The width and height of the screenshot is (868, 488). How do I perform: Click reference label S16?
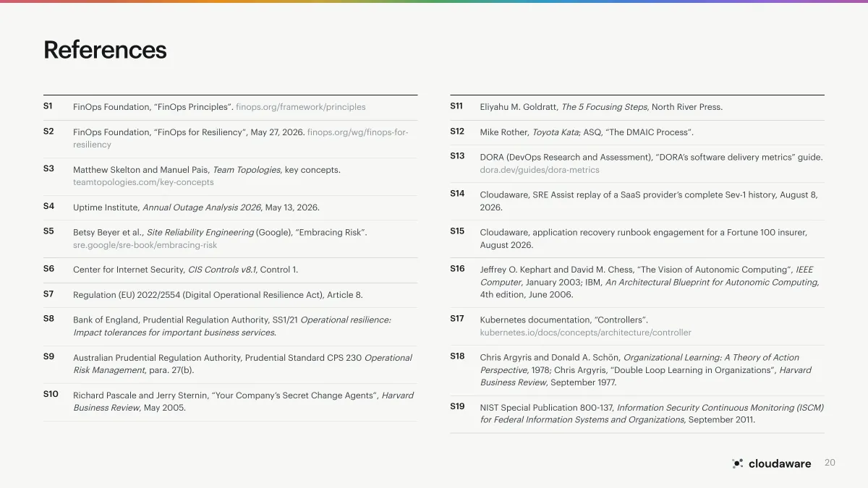[x=457, y=269]
